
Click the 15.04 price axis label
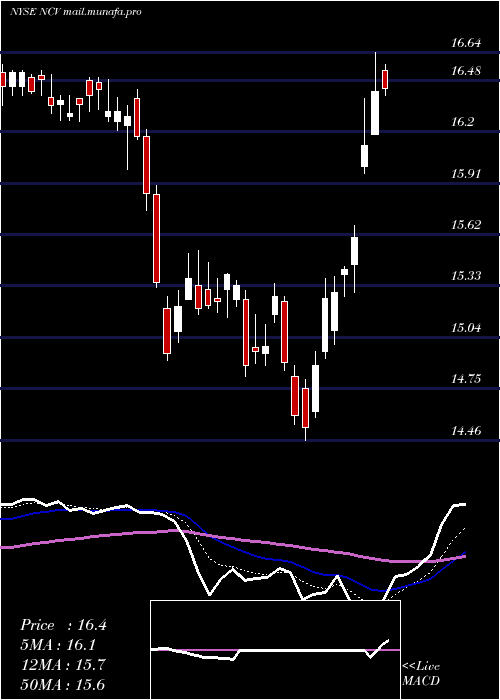(x=466, y=328)
